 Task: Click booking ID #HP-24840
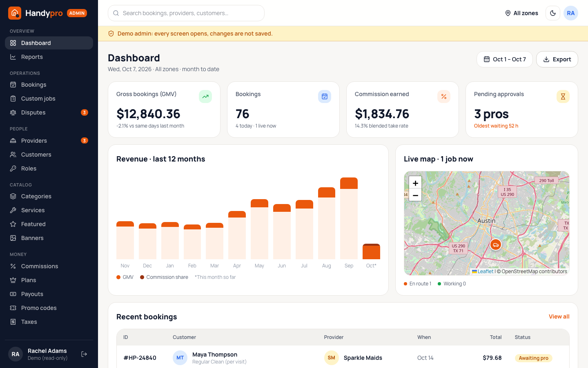[140, 358]
